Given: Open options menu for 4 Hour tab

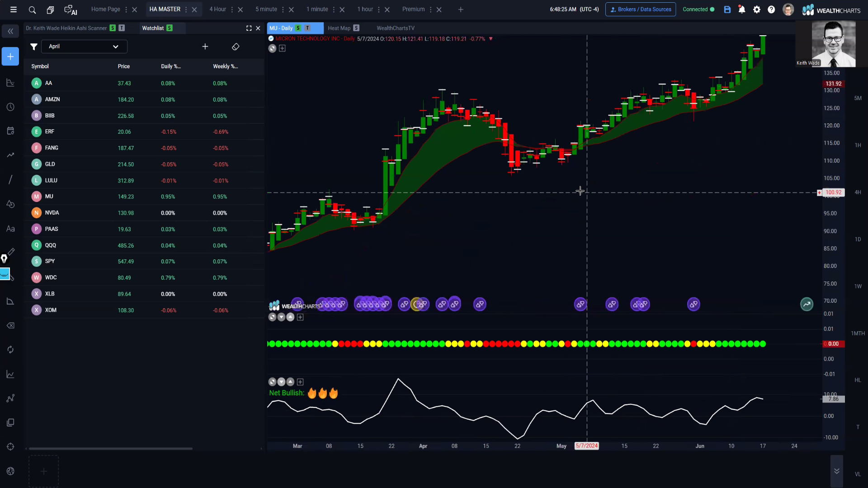Looking at the screenshot, I should (x=232, y=9).
